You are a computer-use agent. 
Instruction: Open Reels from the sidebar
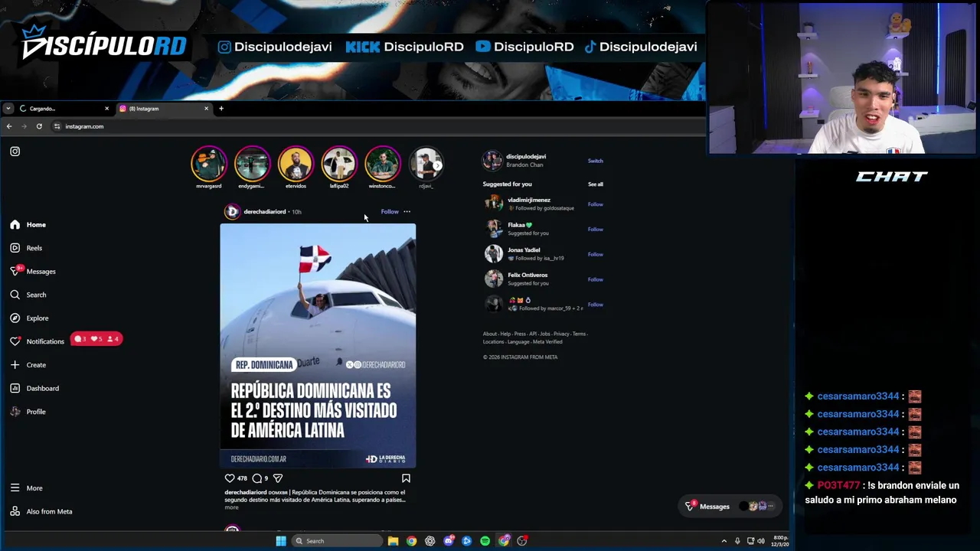(27, 248)
